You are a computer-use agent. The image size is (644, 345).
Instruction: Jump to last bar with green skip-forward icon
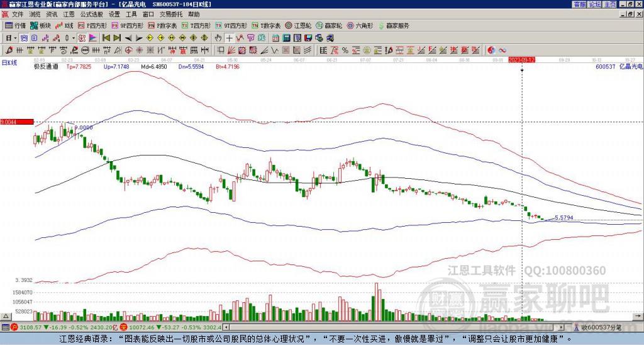tap(117, 38)
